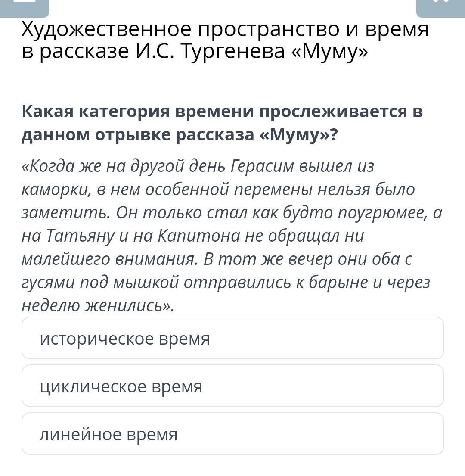Viewport: 465px width, 476px height.
Task: Open the menu button at top left
Action: click(x=24, y=8)
